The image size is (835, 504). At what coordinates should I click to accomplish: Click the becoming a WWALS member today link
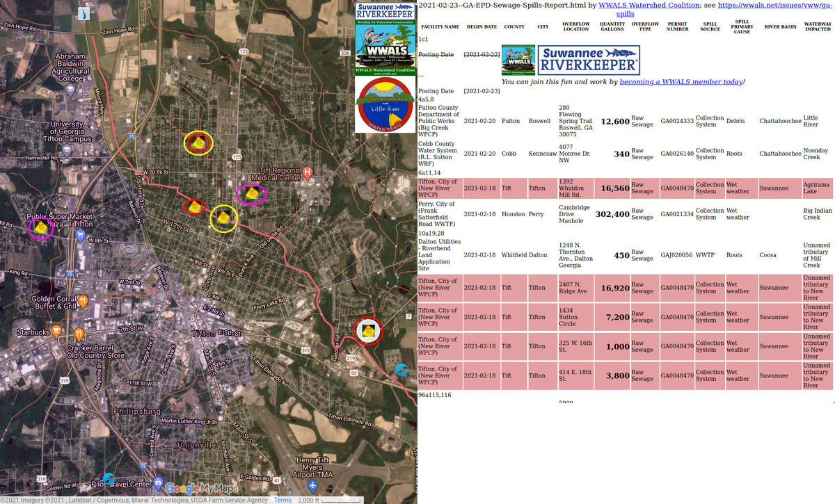click(681, 82)
